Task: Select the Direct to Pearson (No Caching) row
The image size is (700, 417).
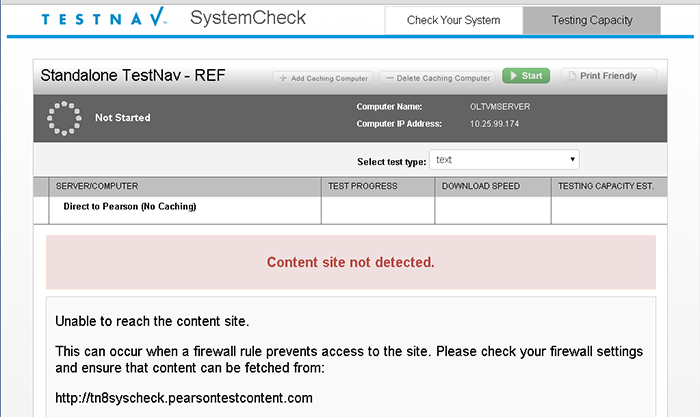Action: (x=129, y=207)
